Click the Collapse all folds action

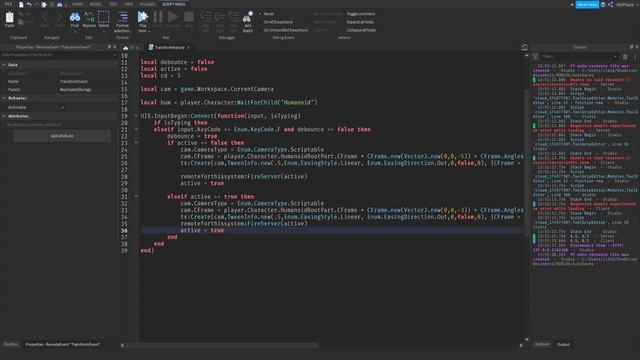361,30
